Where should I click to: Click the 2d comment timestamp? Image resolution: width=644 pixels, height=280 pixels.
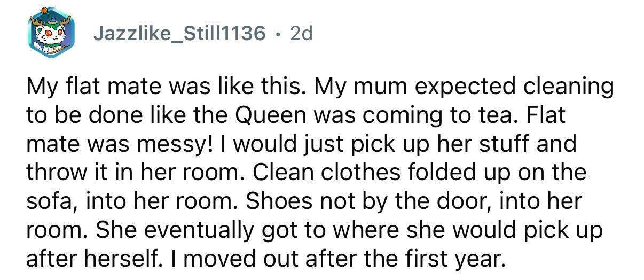coord(300,34)
